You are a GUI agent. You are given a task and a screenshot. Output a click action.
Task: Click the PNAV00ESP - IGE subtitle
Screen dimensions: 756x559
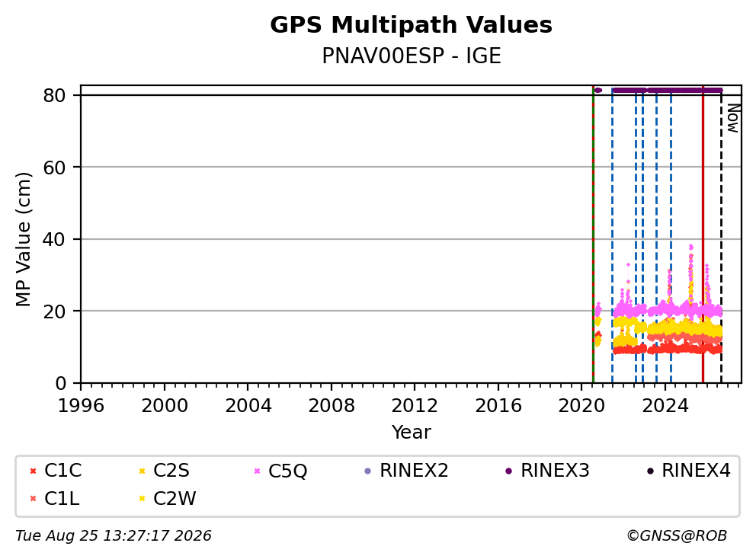click(412, 56)
